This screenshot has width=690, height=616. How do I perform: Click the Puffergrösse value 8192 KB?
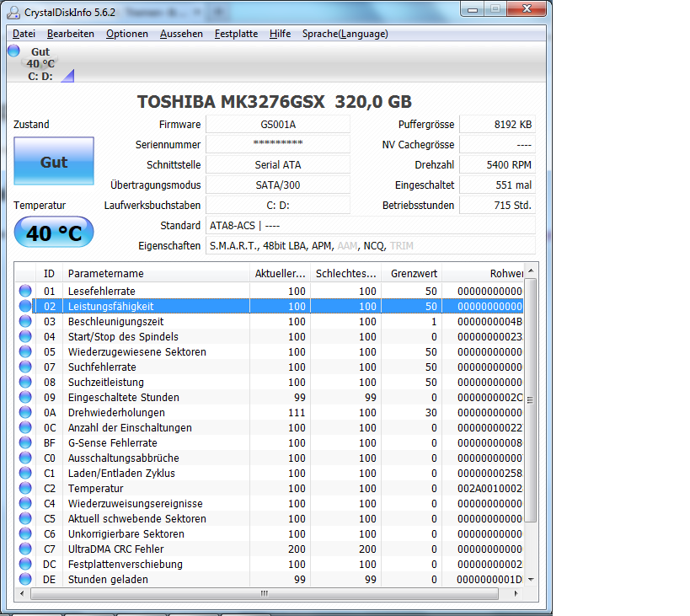[x=497, y=125]
